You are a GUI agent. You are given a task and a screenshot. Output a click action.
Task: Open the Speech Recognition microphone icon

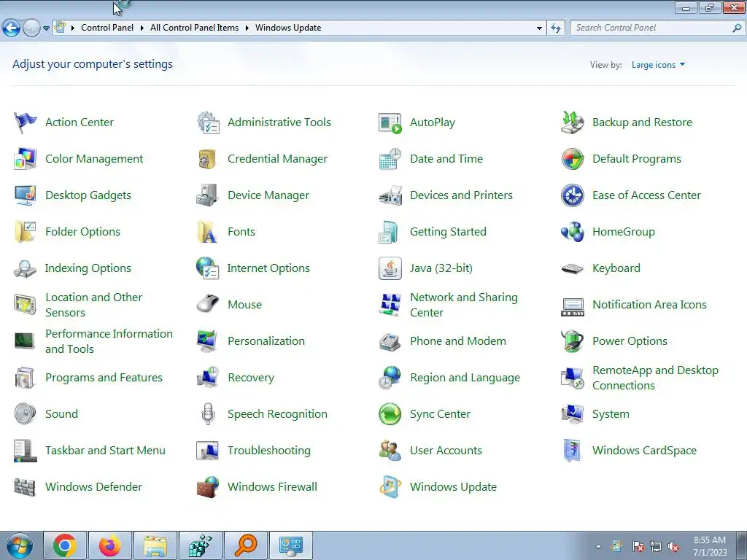pyautogui.click(x=208, y=414)
